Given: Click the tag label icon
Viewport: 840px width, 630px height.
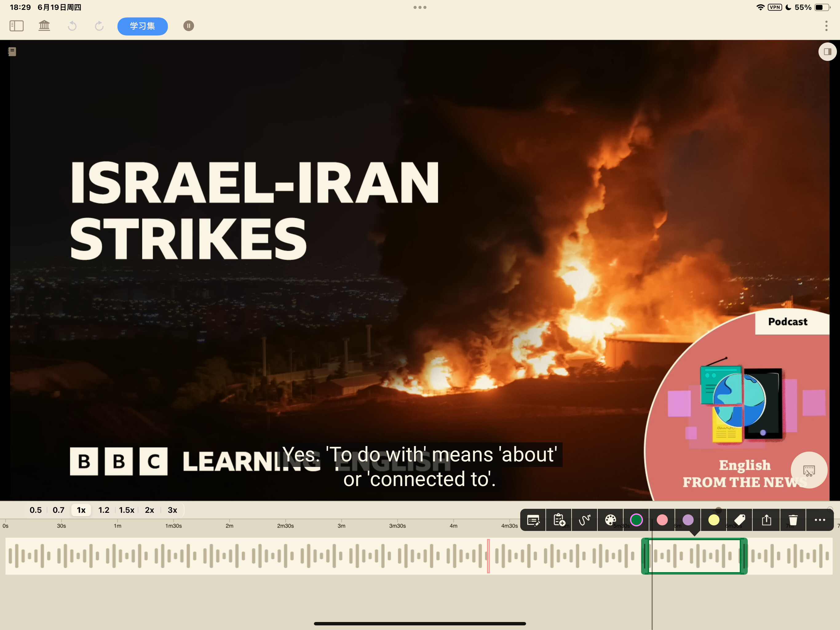Looking at the screenshot, I should click(740, 520).
